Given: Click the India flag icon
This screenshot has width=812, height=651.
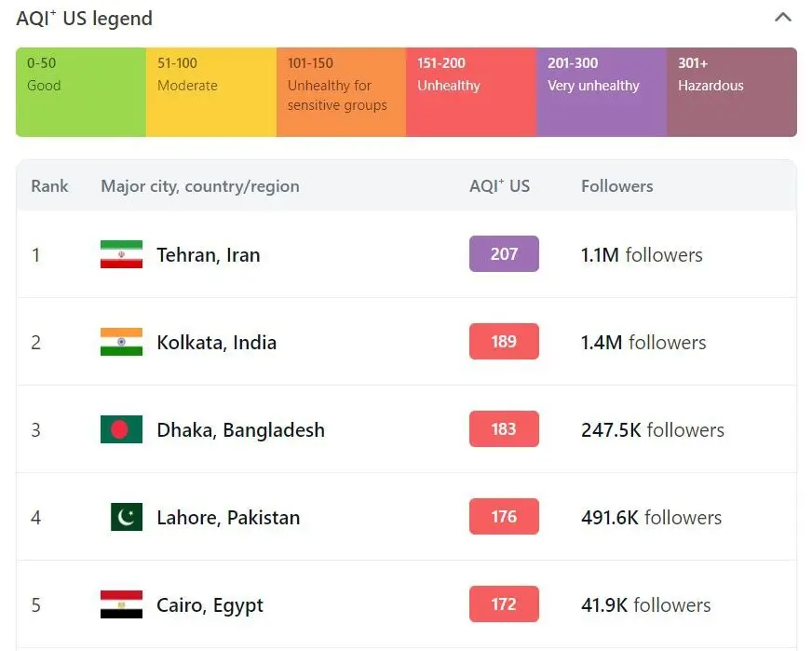Looking at the screenshot, I should [121, 342].
